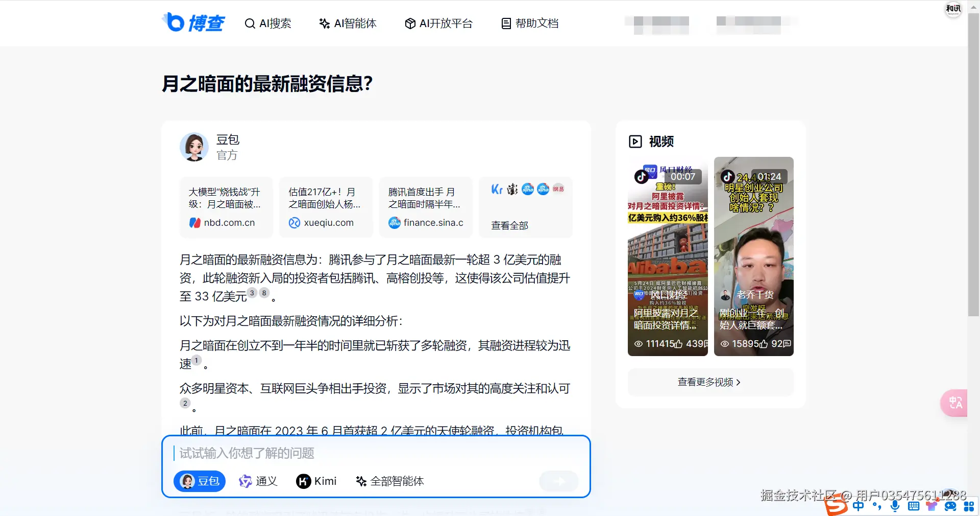The width and height of the screenshot is (980, 516).
Task: Click the 官方 label under 豆包
Action: 227,155
